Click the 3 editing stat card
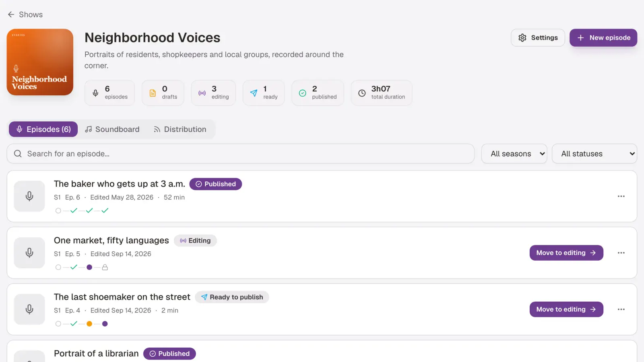Screen dimensions: 644x362 pyautogui.click(x=213, y=93)
